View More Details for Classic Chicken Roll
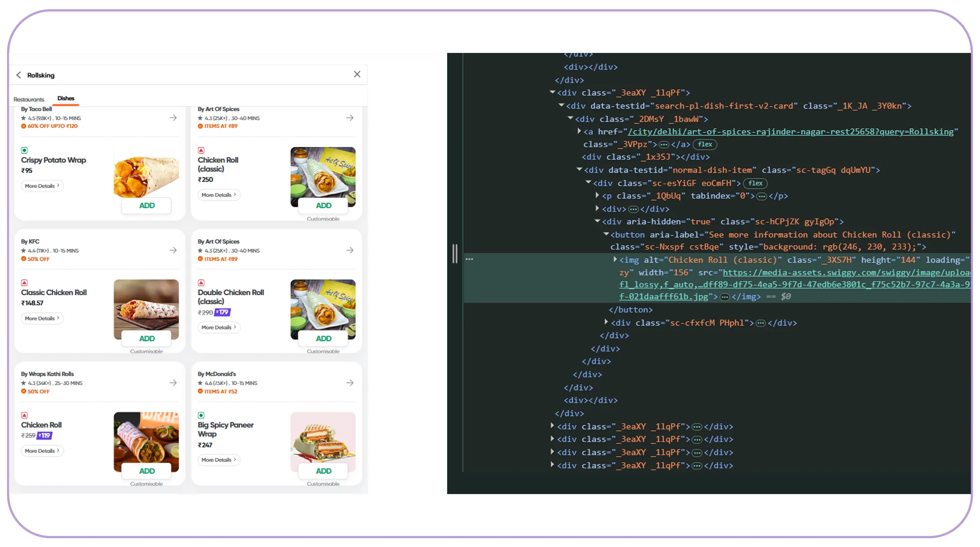 point(42,318)
